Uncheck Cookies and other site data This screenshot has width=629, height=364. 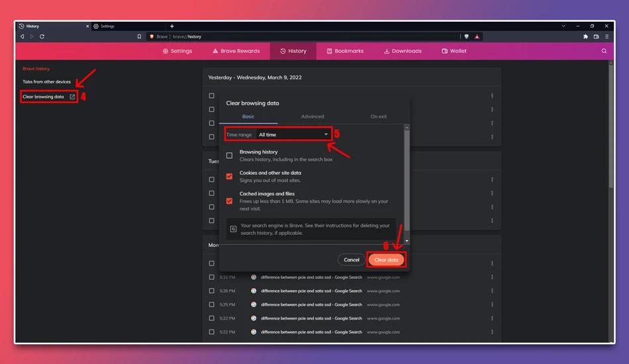(x=229, y=176)
